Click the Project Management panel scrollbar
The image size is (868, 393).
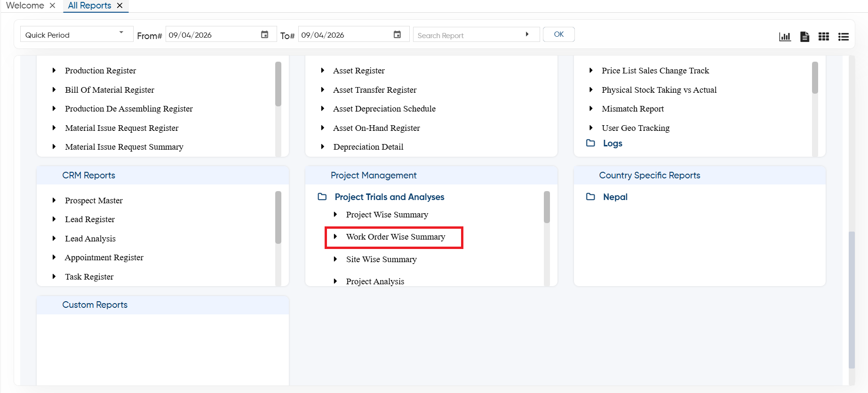pyautogui.click(x=547, y=207)
